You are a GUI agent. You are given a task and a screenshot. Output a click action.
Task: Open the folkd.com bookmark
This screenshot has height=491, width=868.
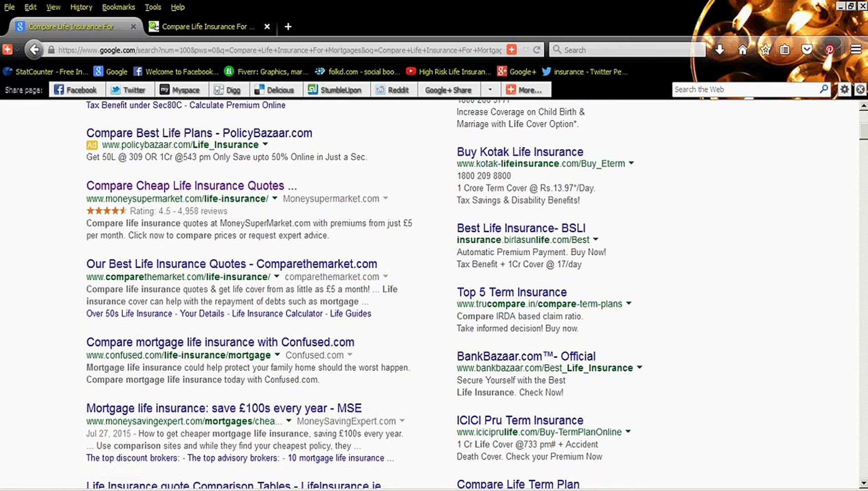pos(357,72)
